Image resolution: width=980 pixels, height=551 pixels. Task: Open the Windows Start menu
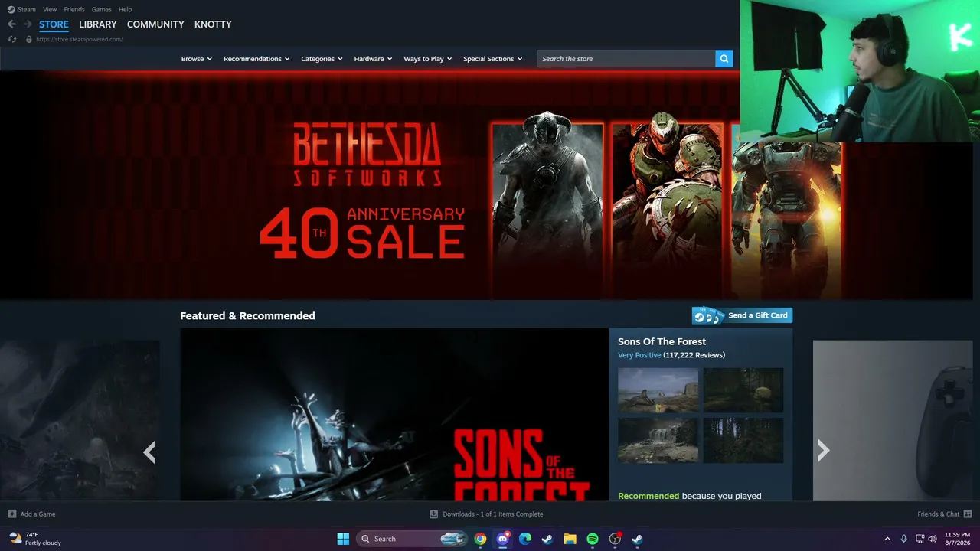(x=343, y=539)
